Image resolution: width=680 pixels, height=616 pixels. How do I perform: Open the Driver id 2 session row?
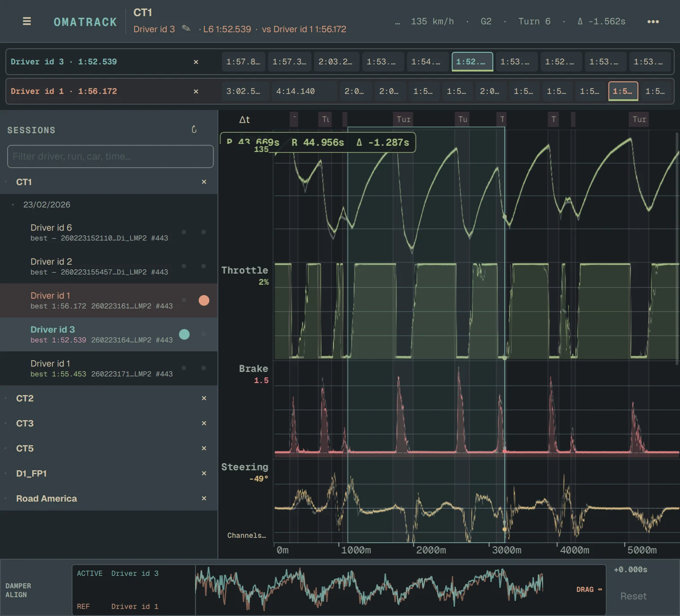109,266
